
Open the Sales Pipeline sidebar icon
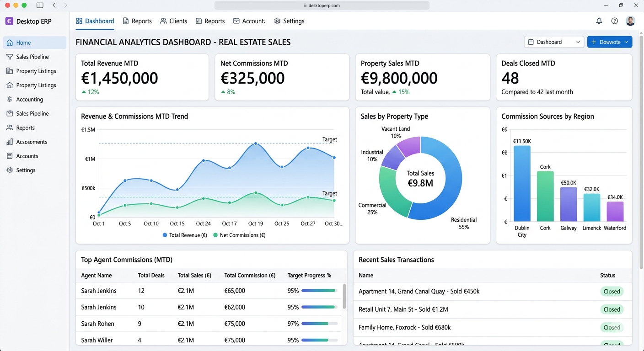coord(10,57)
